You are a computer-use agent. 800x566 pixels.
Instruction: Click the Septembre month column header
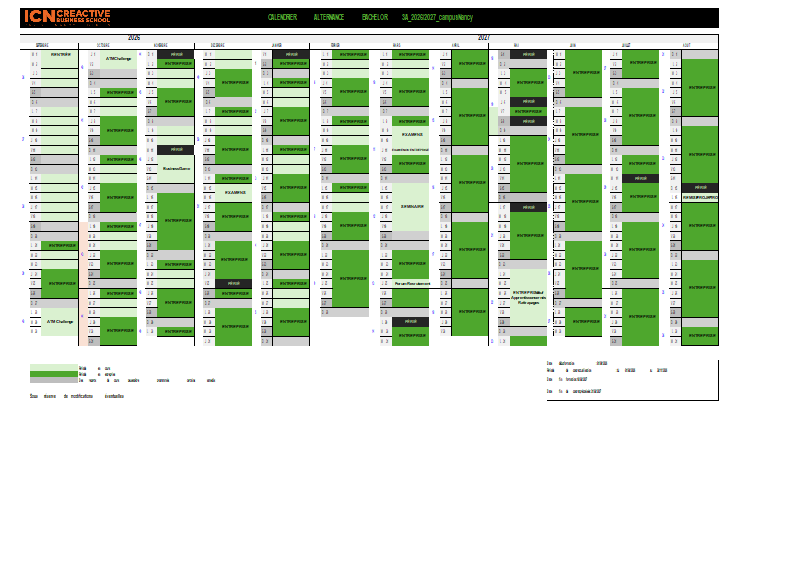click(41, 45)
